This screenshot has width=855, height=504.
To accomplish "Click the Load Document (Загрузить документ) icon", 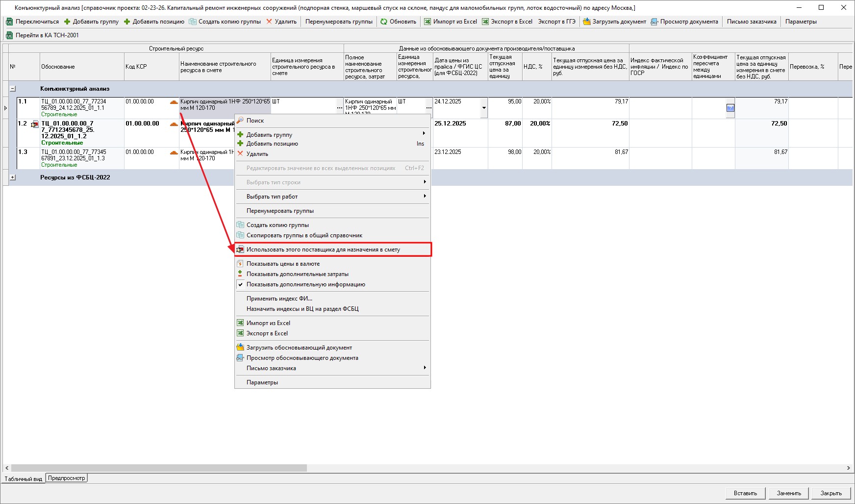I will point(586,22).
